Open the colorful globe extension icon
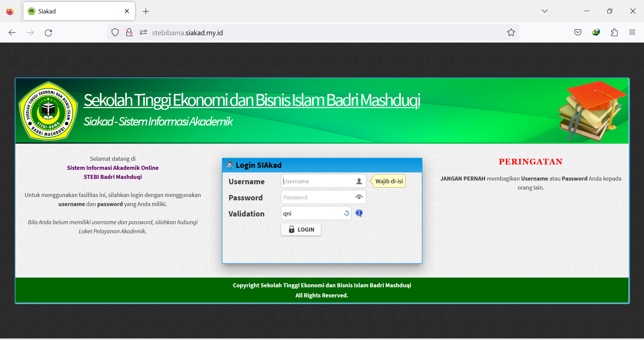This screenshot has width=644, height=340. tap(596, 33)
